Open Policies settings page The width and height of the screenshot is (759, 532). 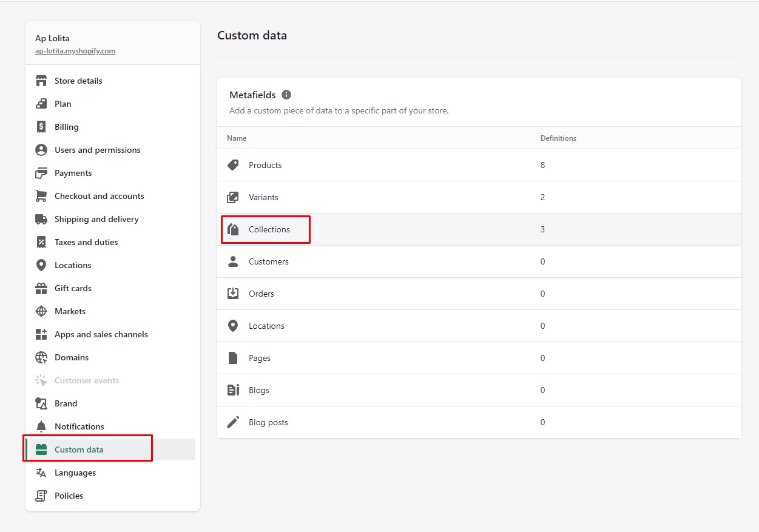click(x=69, y=496)
